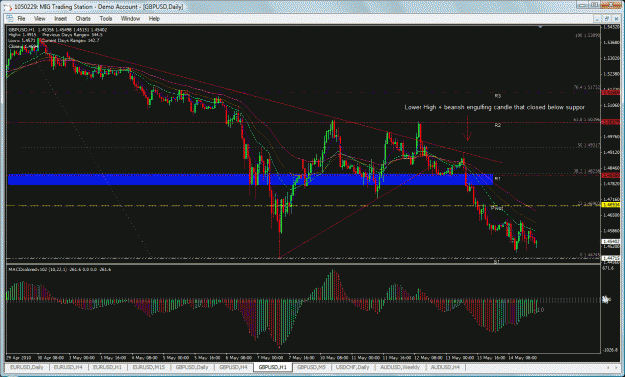Open the Charts menu
Image resolution: width=625 pixels, height=377 pixels.
tap(83, 19)
